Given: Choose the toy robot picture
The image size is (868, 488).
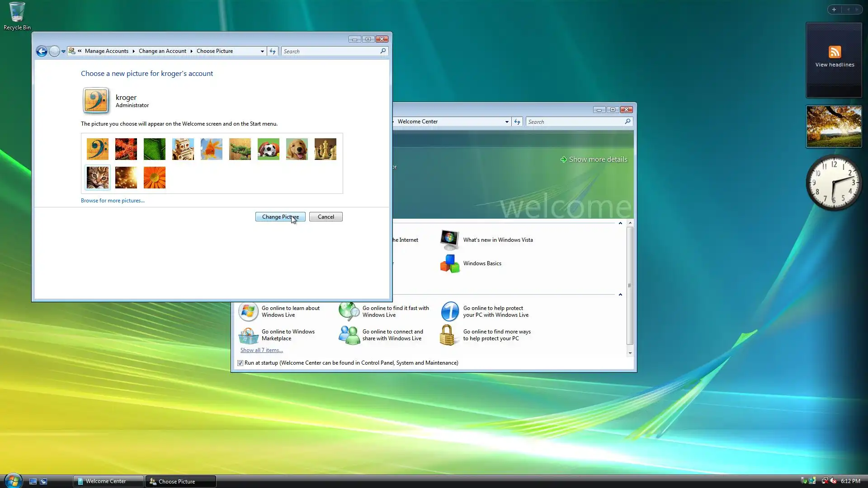Looking at the screenshot, I should click(183, 149).
